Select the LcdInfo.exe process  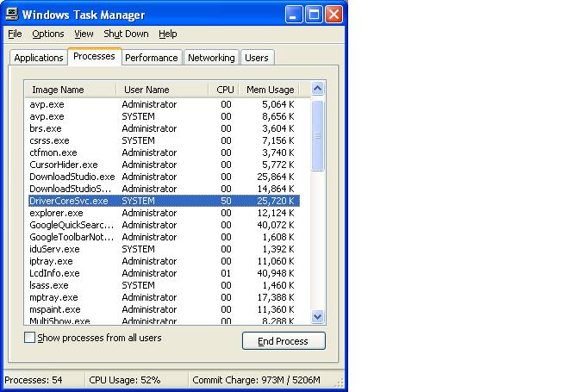[x=164, y=273]
